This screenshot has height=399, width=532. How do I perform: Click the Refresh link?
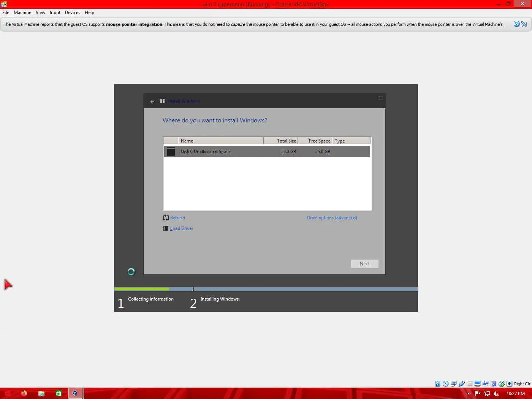pos(177,218)
